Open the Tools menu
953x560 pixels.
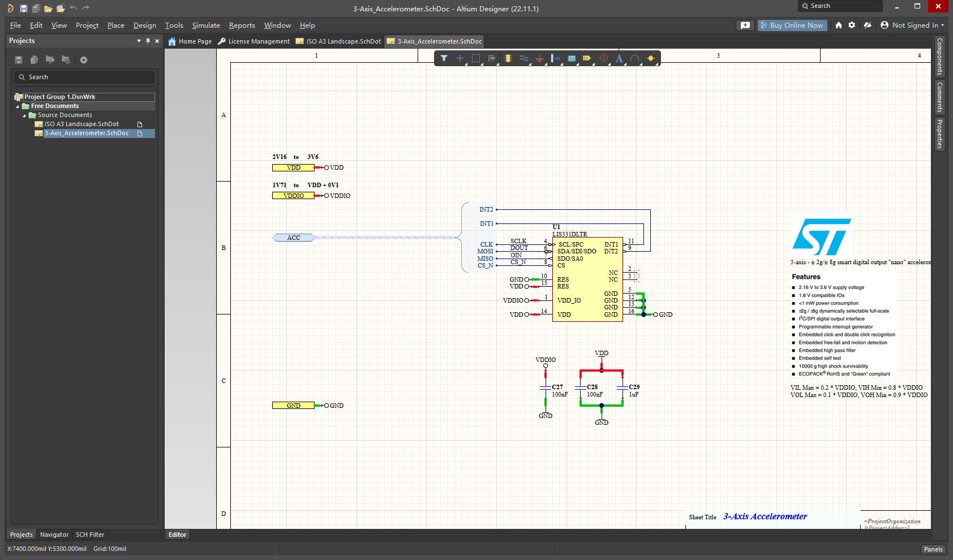point(174,25)
